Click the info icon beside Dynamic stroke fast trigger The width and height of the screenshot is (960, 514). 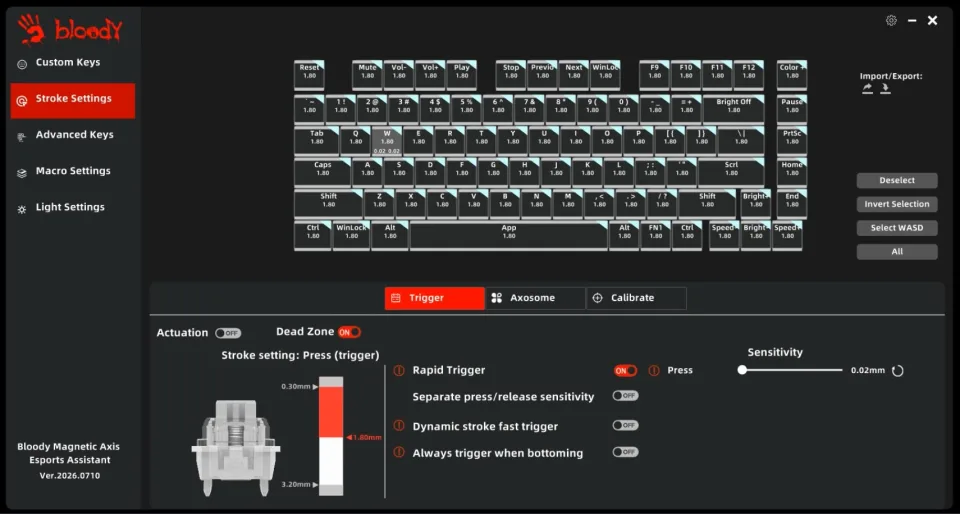399,425
